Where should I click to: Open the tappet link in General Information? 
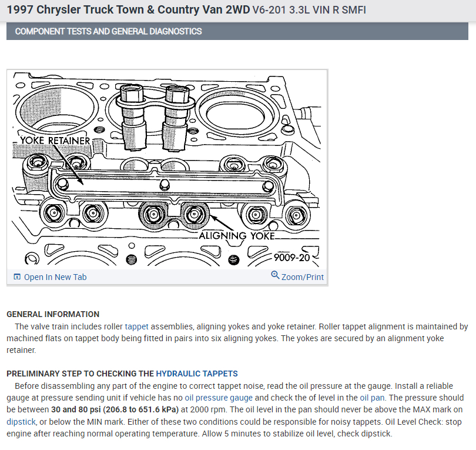(x=136, y=326)
